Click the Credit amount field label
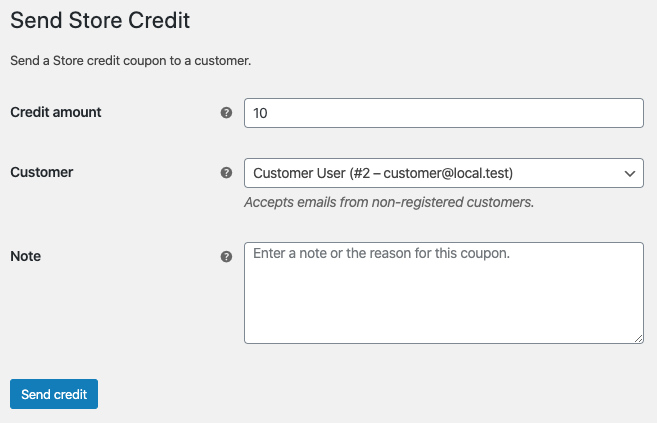Viewport: 657px width, 423px height. pos(56,112)
